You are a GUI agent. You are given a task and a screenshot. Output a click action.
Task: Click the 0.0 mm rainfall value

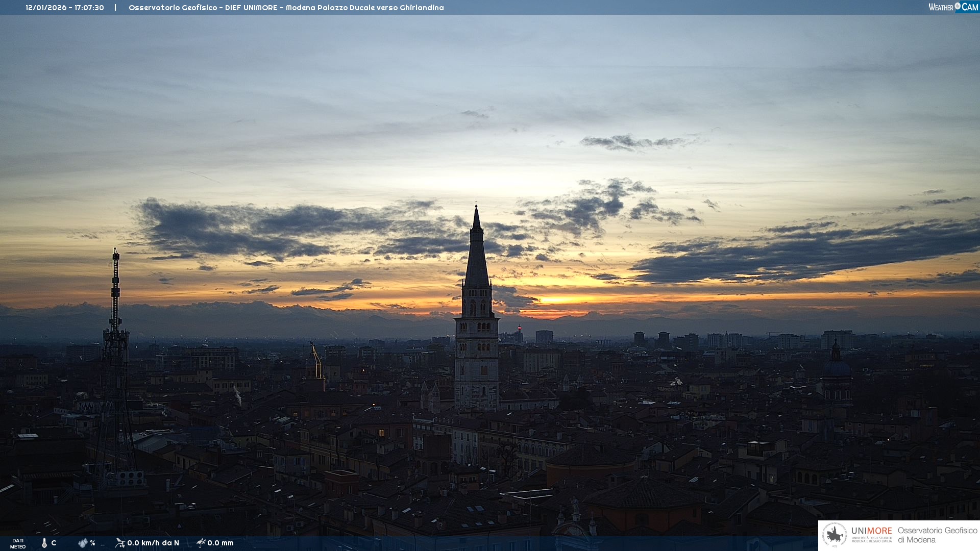coord(220,543)
